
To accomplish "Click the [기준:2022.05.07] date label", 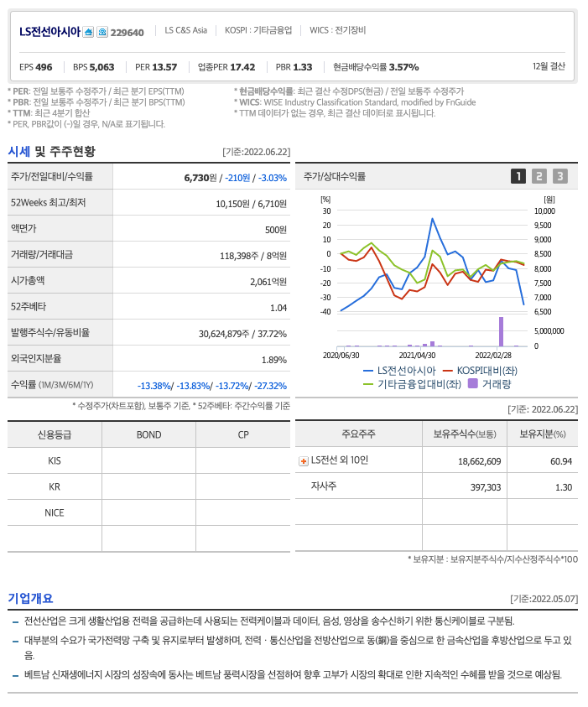I will 544,599.
